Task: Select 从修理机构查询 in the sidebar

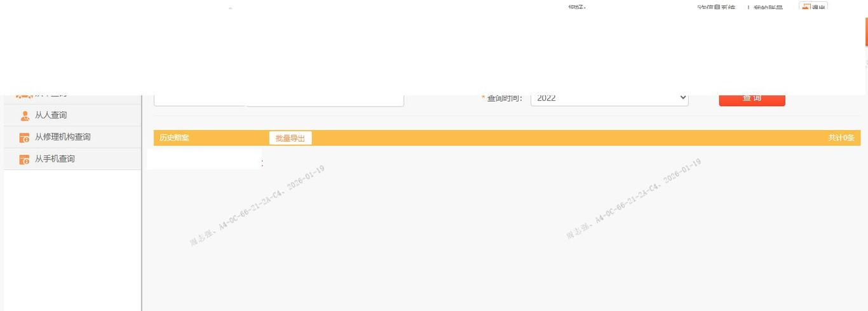Action: coord(62,137)
